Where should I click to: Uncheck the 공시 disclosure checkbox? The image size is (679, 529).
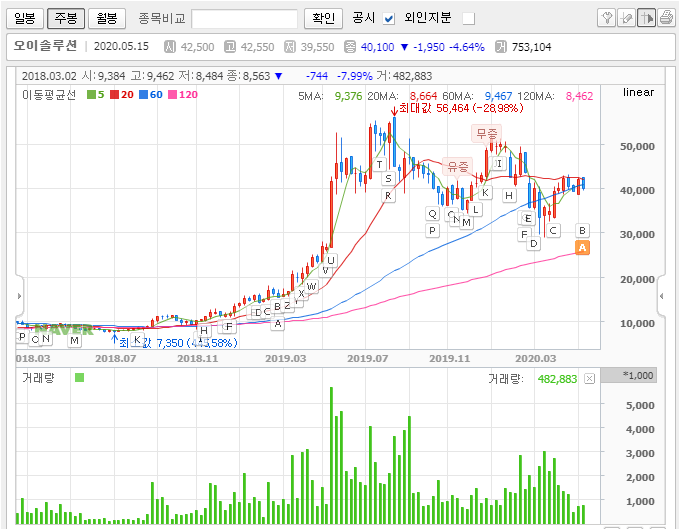(389, 19)
